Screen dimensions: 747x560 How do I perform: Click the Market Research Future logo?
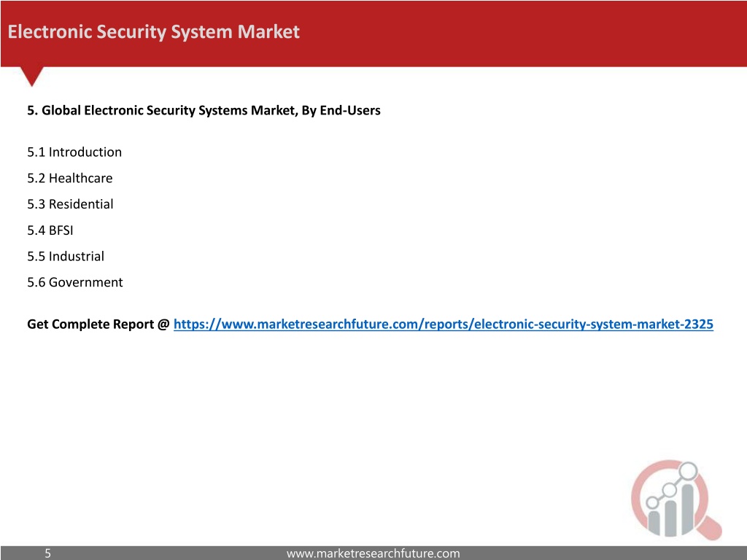click(x=676, y=499)
